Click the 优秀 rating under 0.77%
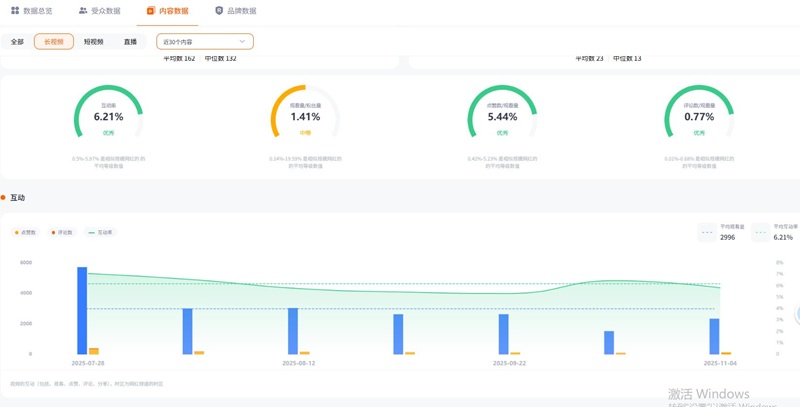The height and width of the screenshot is (407, 800). (699, 133)
